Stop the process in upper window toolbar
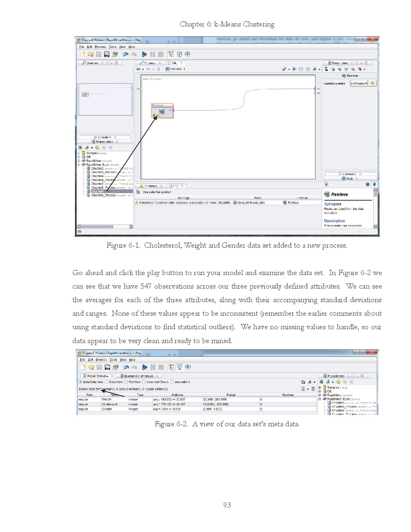 161,54
